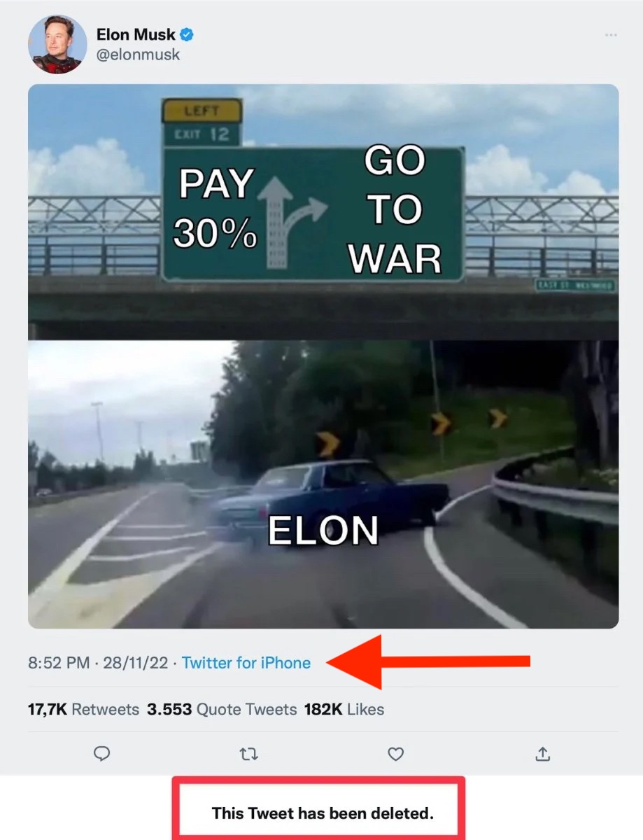
Task: View the 3.553 Quote Tweets list
Action: 222,709
